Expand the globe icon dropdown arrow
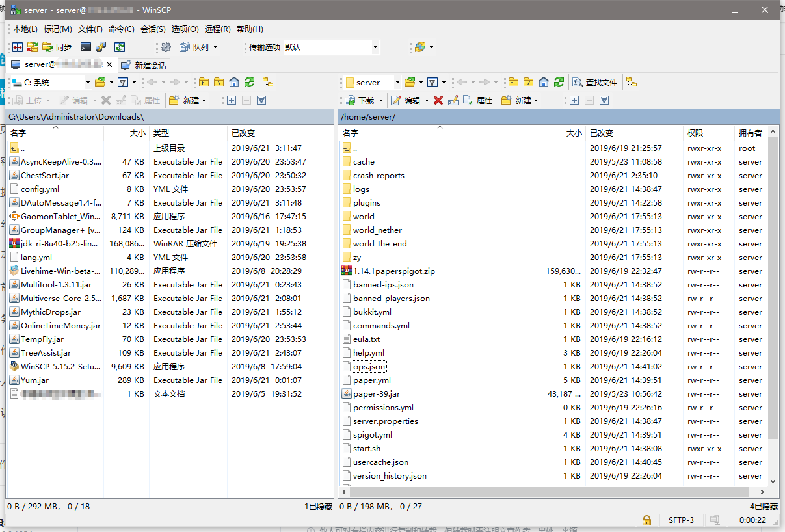 (x=431, y=47)
